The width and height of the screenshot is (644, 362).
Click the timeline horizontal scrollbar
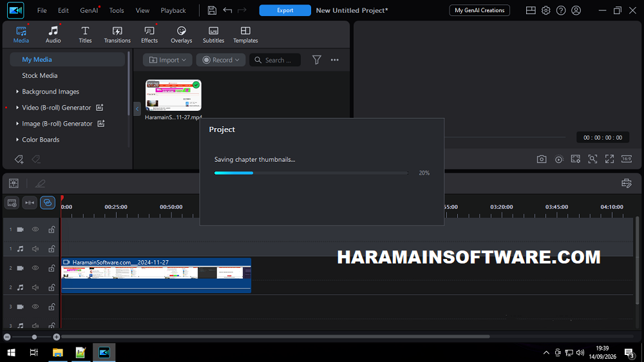[275, 336]
